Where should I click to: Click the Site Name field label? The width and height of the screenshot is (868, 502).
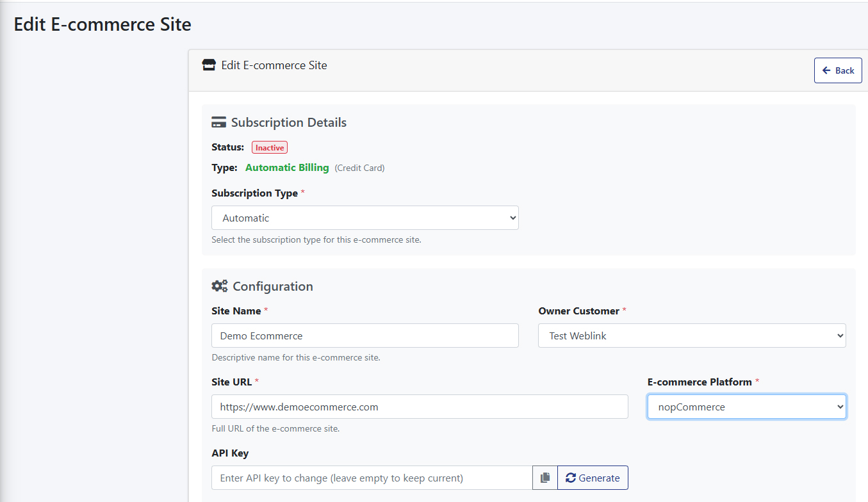[236, 311]
